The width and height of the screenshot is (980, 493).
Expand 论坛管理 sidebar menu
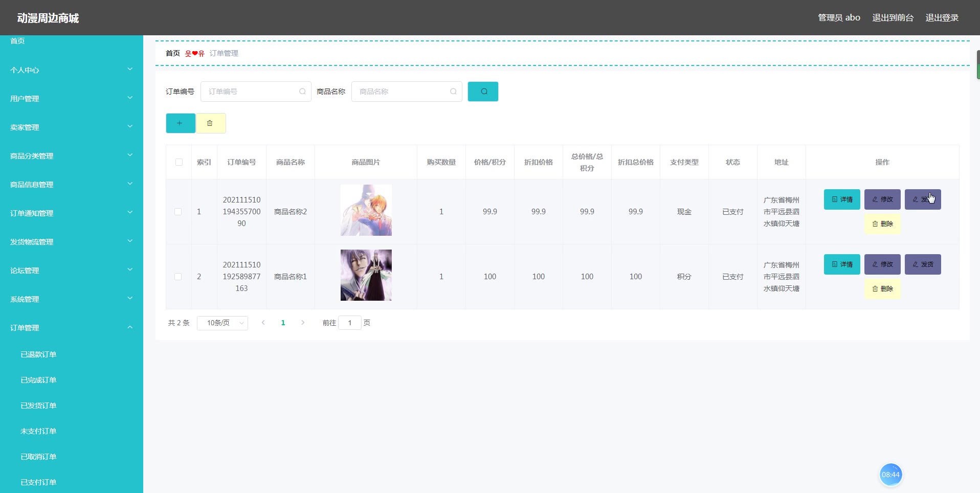coord(72,271)
